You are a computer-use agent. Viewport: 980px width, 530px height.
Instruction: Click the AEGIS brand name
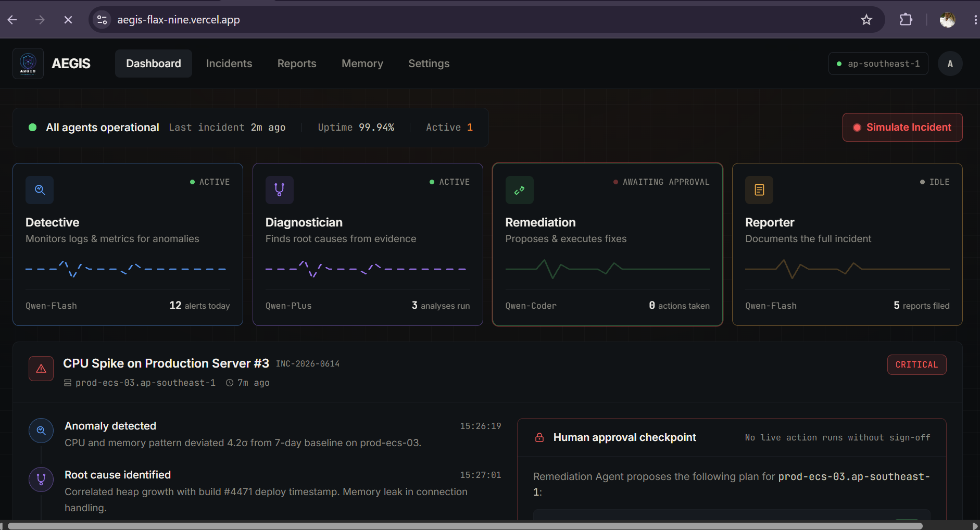tap(71, 64)
